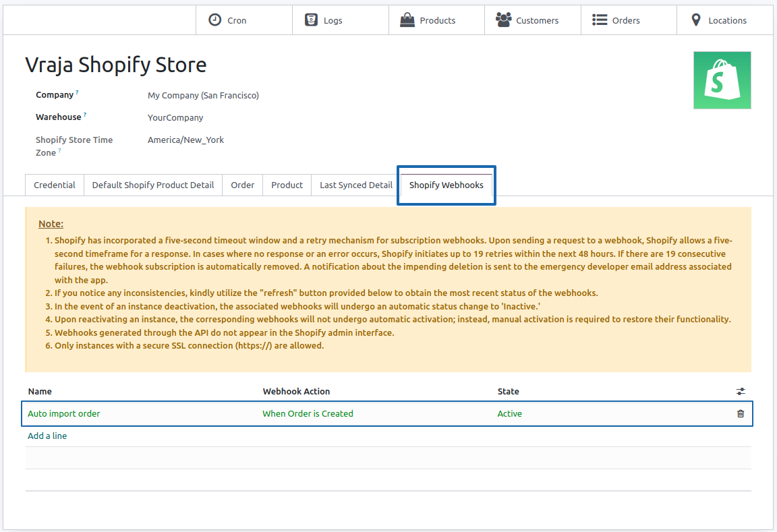Click the Add a line link
This screenshot has width=777, height=532.
47,436
